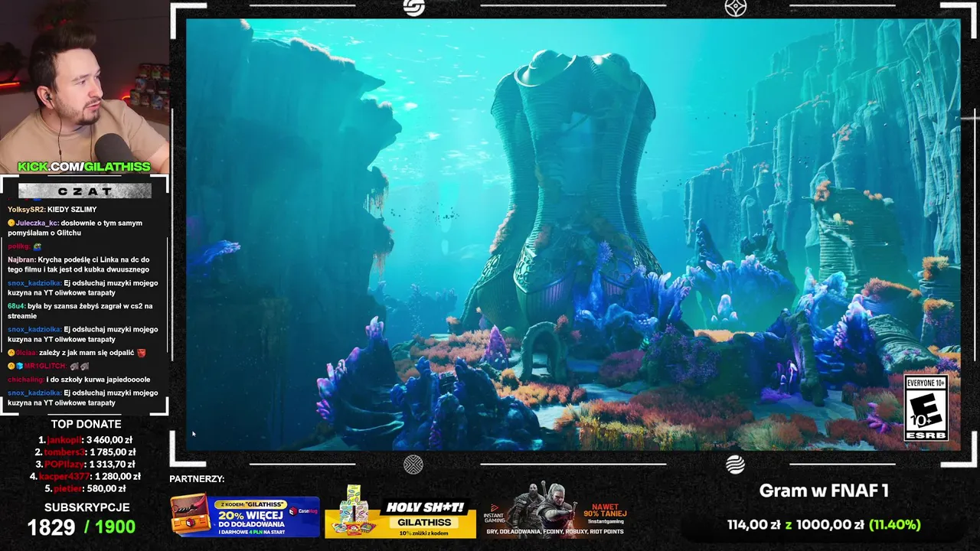Click the crosshatched circle icon below video frame
Image resolution: width=980 pixels, height=551 pixels.
click(x=413, y=464)
